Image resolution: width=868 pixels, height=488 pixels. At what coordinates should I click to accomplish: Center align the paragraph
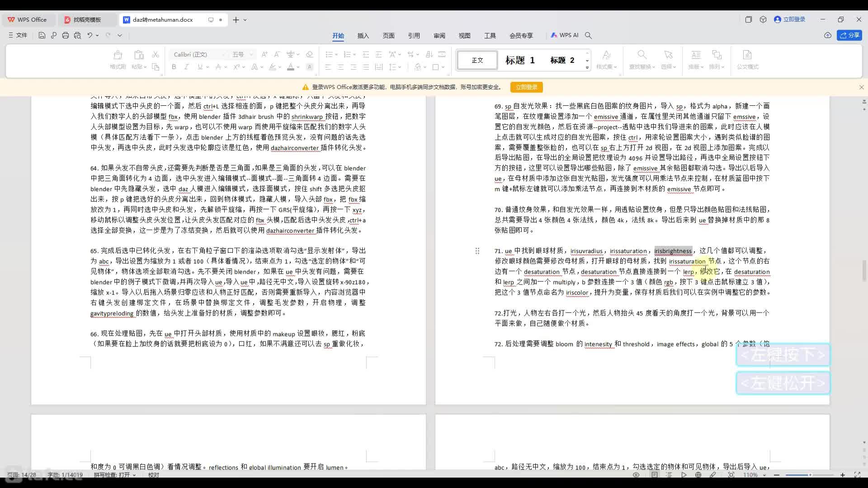341,67
